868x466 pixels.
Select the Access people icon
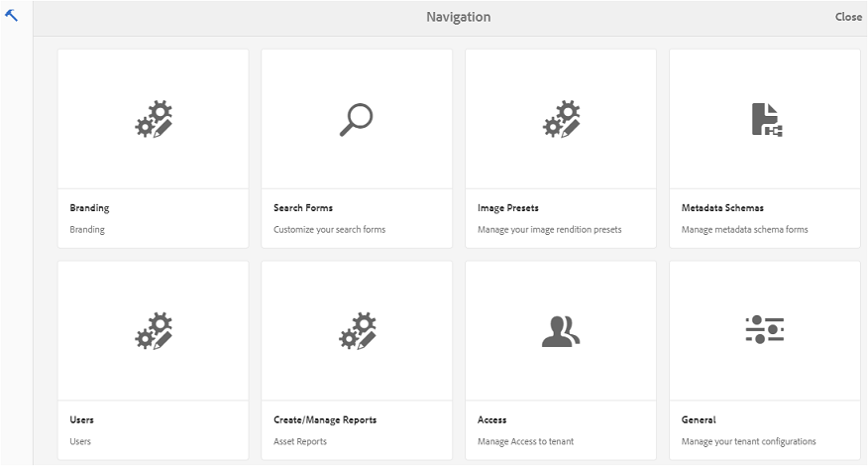click(561, 331)
